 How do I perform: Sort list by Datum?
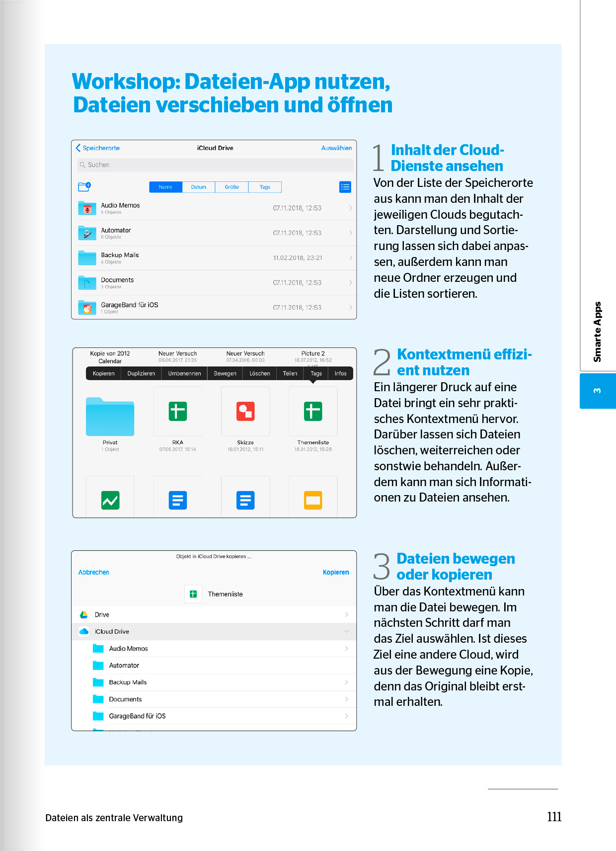coord(198,187)
